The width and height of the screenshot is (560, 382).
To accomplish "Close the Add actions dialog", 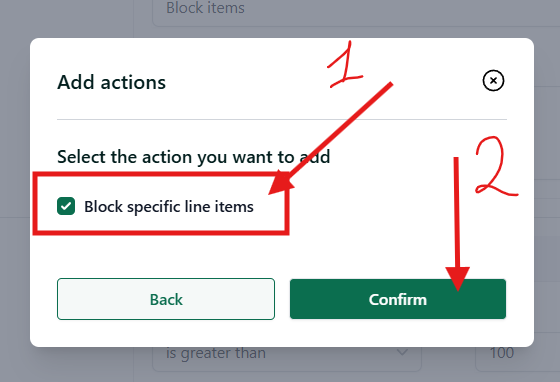I will (x=493, y=80).
